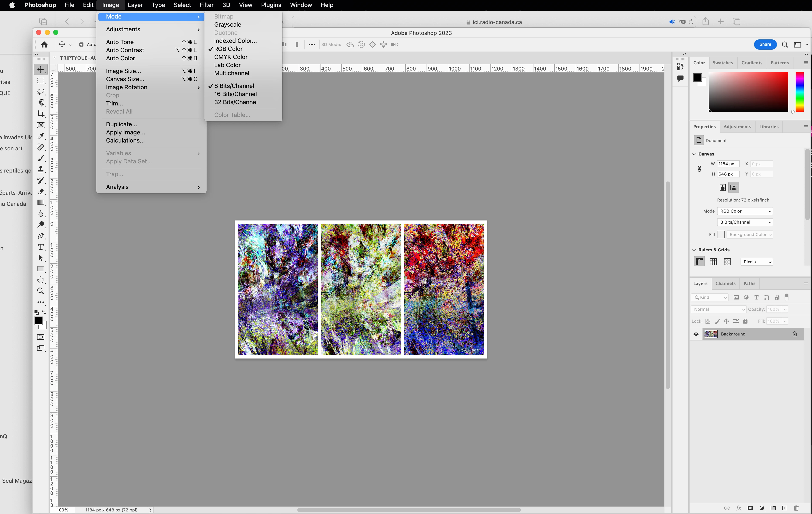This screenshot has height=514, width=812.
Task: Select the Lasso tool
Action: (x=41, y=92)
